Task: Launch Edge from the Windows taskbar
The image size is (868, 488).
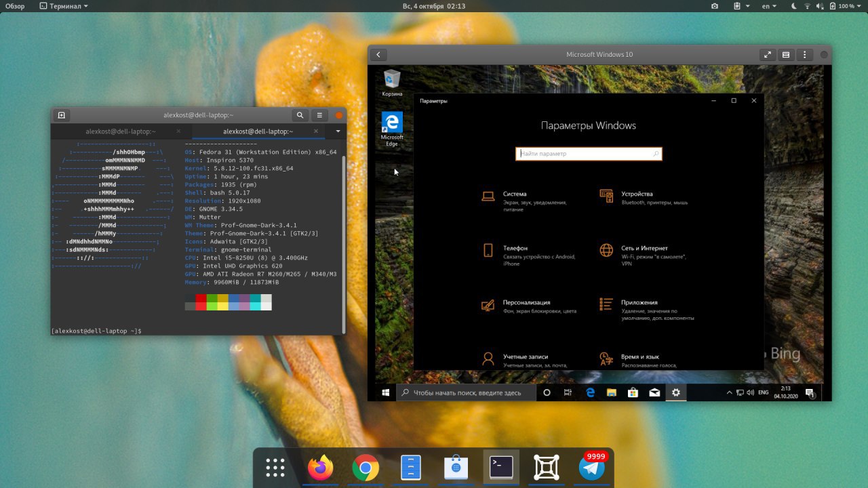Action: point(590,392)
